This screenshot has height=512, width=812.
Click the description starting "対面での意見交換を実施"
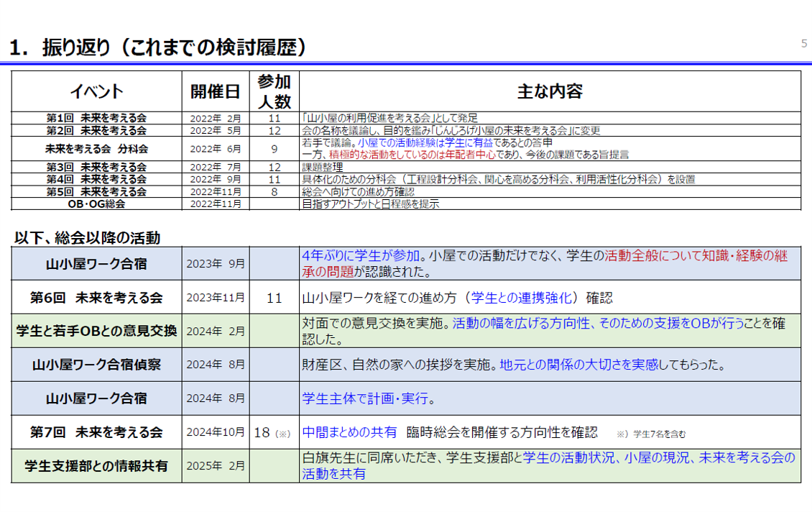tap(544, 331)
